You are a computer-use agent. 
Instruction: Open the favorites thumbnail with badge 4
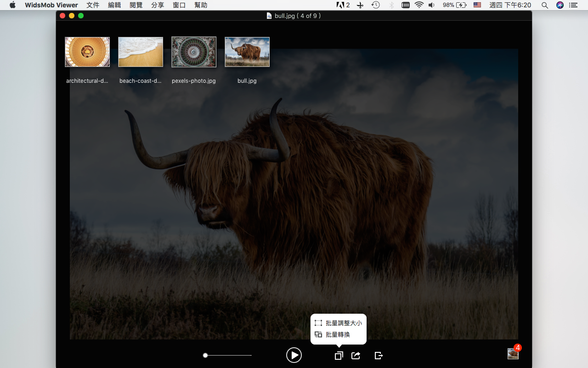tap(513, 353)
